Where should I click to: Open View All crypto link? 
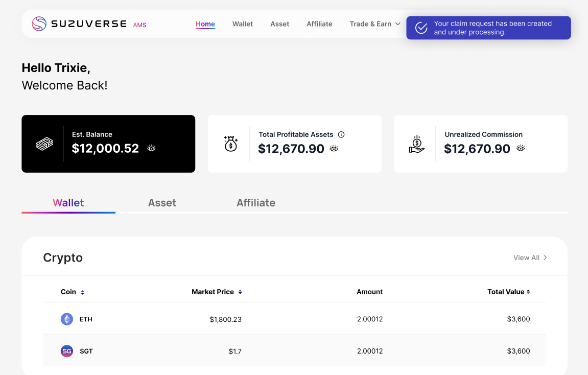click(x=530, y=257)
